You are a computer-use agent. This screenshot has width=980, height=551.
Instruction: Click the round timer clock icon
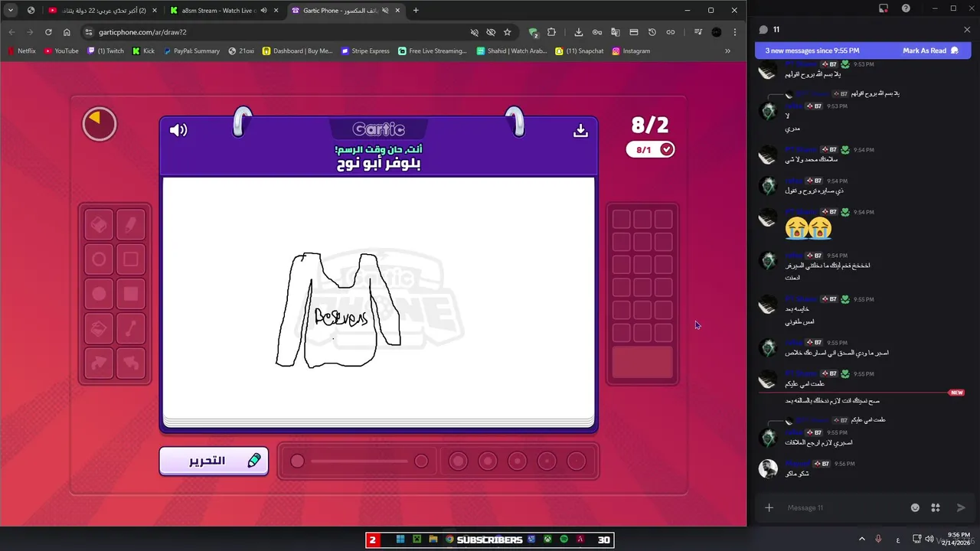100,124
